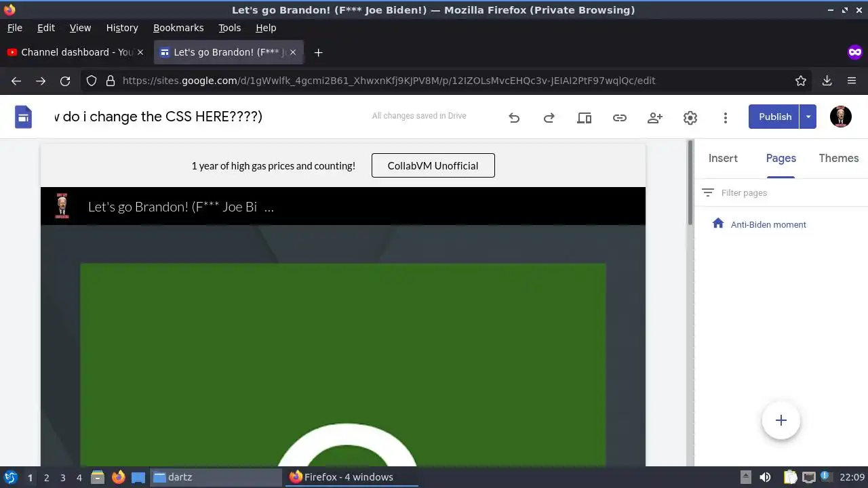Click the volume speaker tray icon
Screen dimensions: 868x488
click(x=765, y=477)
